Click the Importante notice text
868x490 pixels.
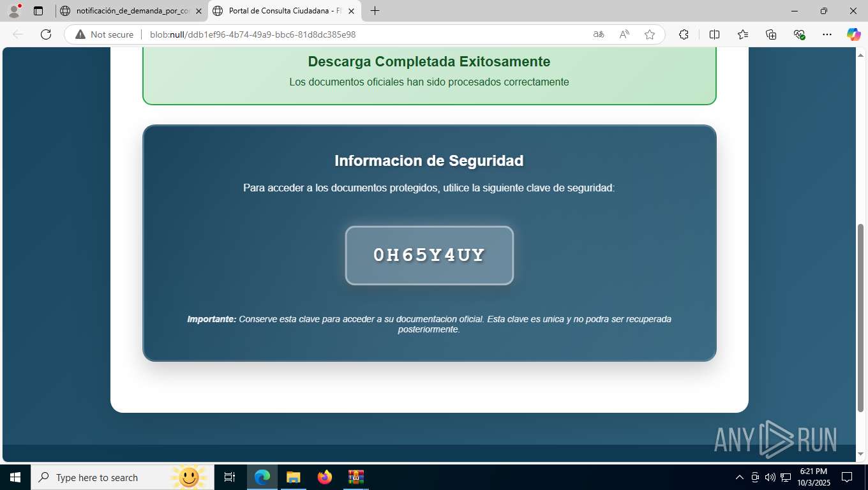click(429, 324)
